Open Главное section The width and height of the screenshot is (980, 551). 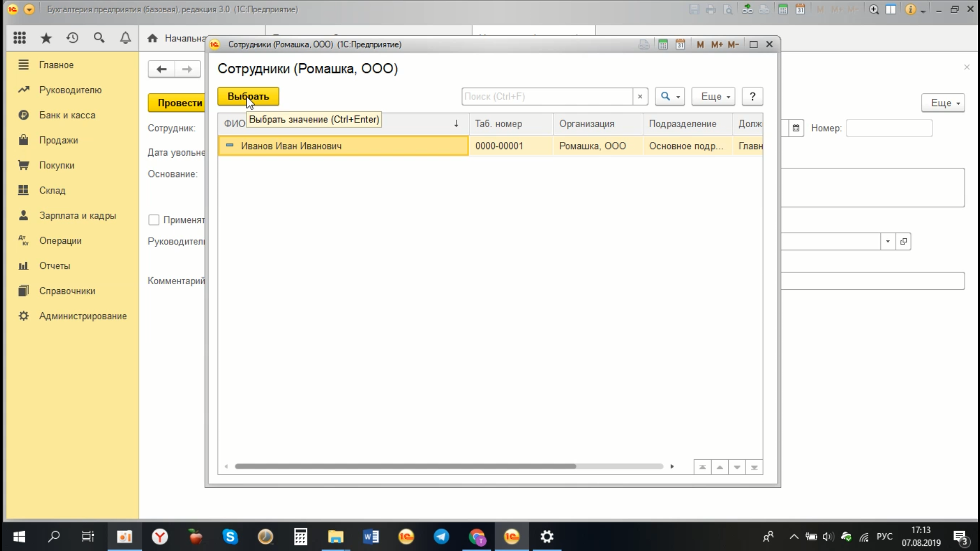[x=56, y=65]
